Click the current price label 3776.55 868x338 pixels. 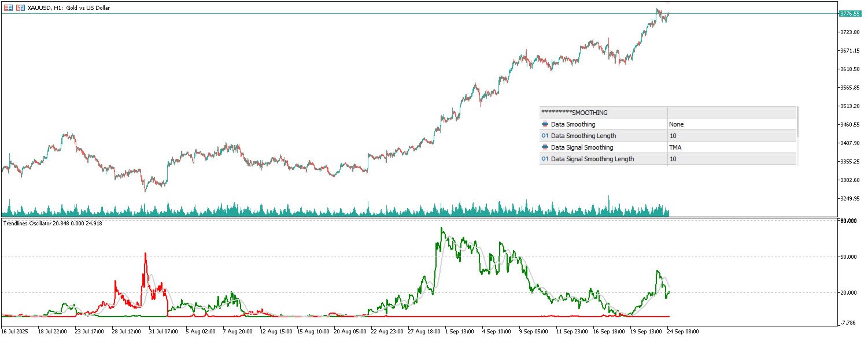pos(849,13)
